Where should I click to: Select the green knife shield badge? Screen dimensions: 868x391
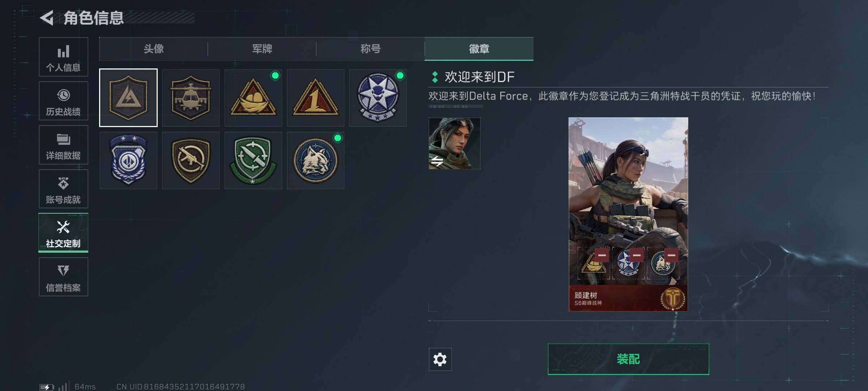coord(253,160)
